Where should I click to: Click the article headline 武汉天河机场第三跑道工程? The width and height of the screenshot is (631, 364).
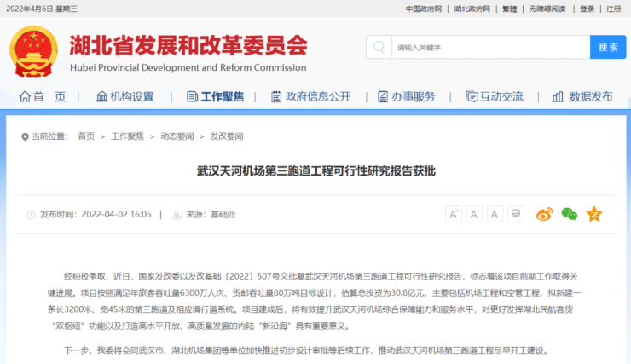pyautogui.click(x=315, y=171)
